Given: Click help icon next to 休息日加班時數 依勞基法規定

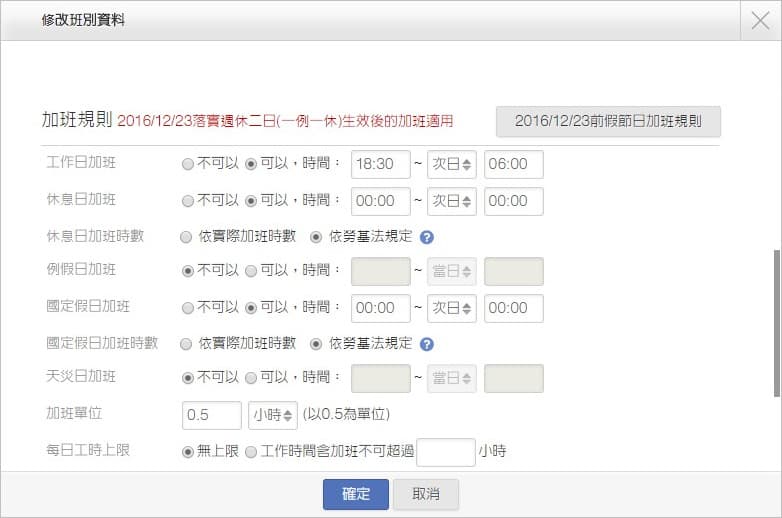Looking at the screenshot, I should [426, 237].
